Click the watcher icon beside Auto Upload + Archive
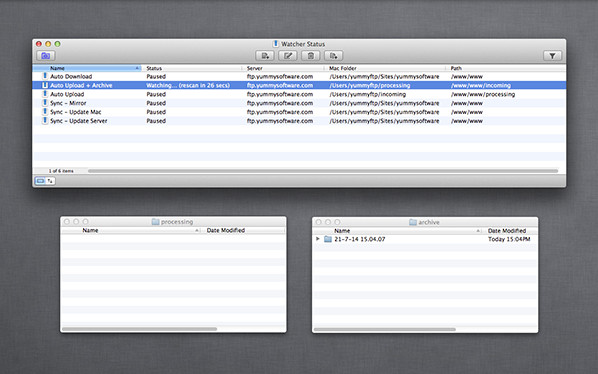Viewport: 598px width, 374px height. coord(45,85)
